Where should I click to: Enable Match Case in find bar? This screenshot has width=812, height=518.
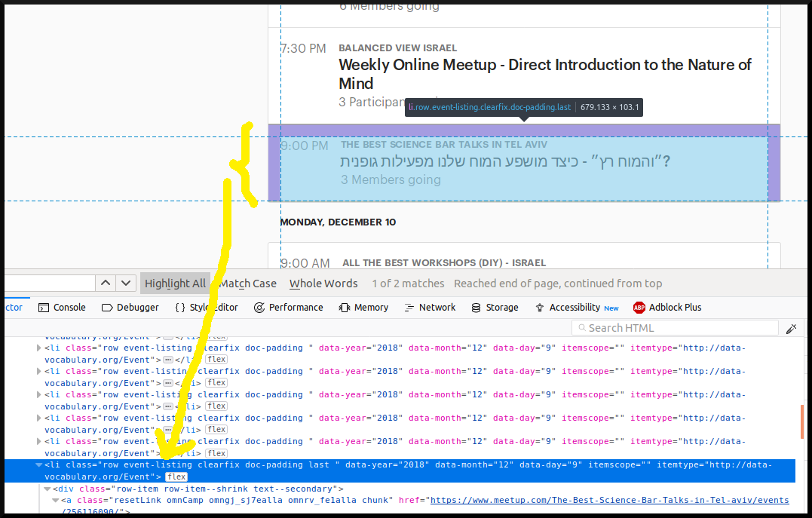tap(247, 284)
